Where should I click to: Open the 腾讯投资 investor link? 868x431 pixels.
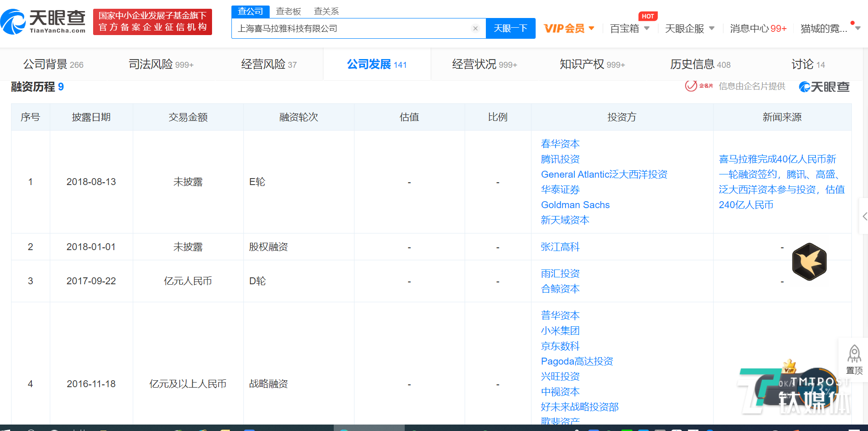point(560,159)
